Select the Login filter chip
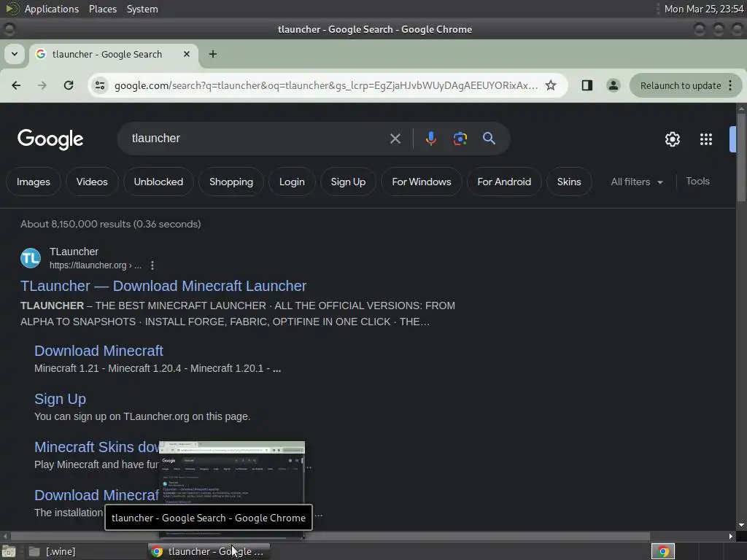747x560 pixels. point(292,182)
